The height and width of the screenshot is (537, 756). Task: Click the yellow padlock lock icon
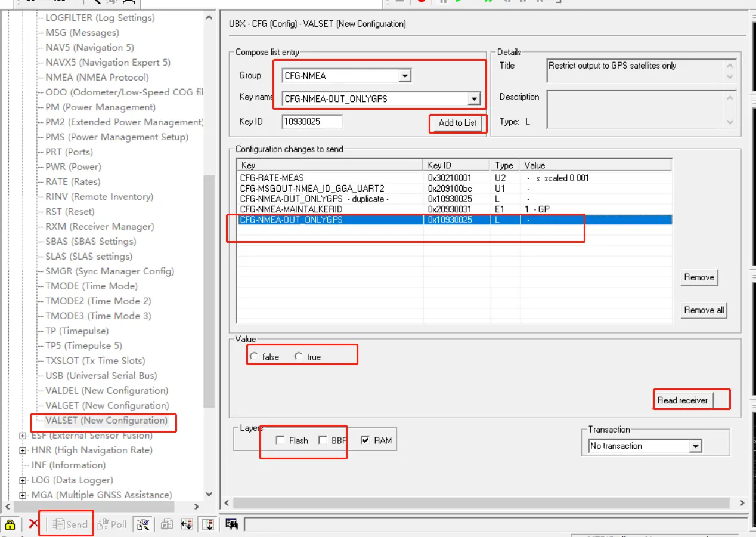10,524
